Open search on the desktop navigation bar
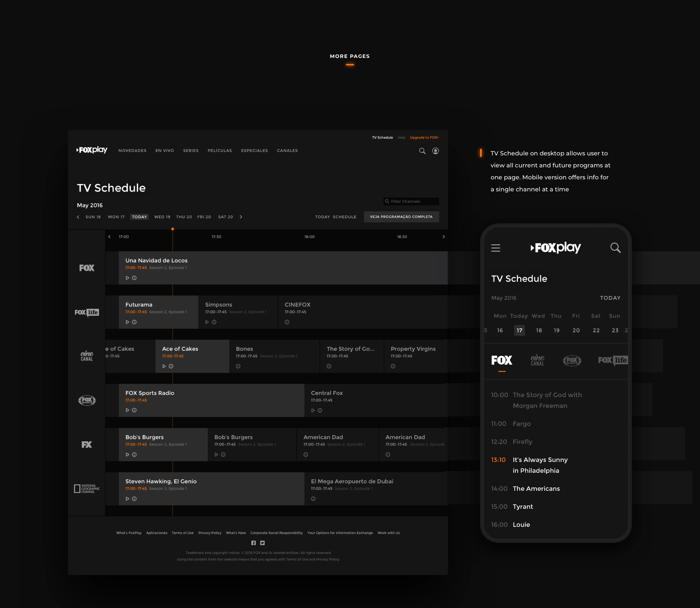 point(422,151)
